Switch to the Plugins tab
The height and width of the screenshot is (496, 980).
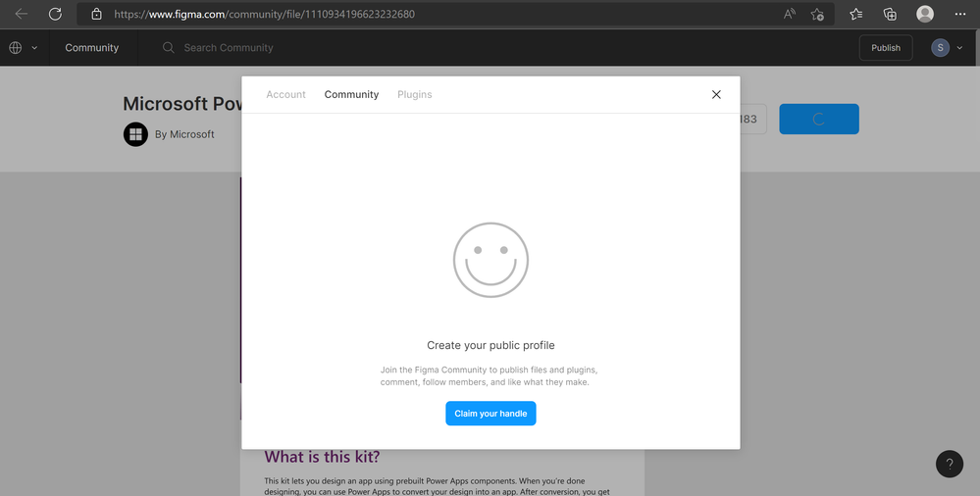click(414, 94)
